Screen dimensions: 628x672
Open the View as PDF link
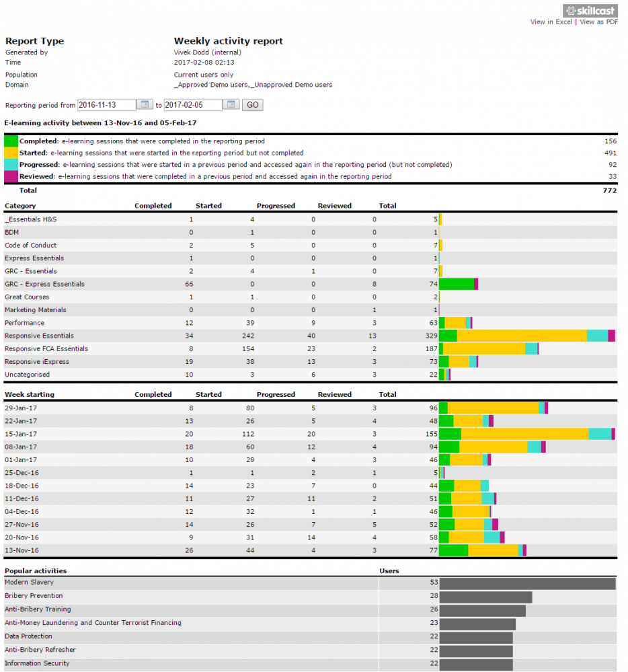599,22
